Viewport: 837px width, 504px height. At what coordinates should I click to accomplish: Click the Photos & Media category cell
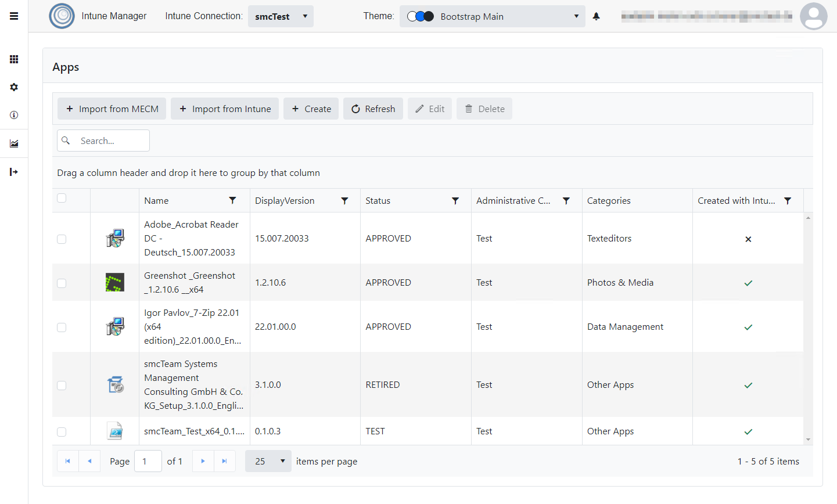pos(637,282)
